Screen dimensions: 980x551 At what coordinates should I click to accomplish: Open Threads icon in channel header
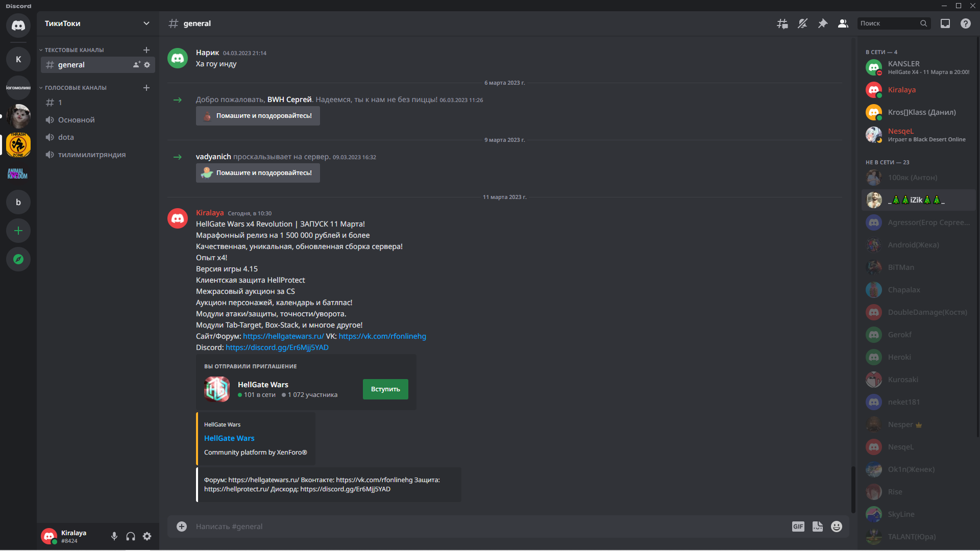coord(782,23)
